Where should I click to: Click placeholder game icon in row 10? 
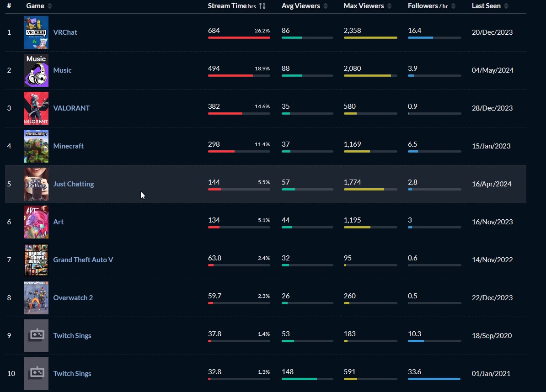tap(36, 374)
